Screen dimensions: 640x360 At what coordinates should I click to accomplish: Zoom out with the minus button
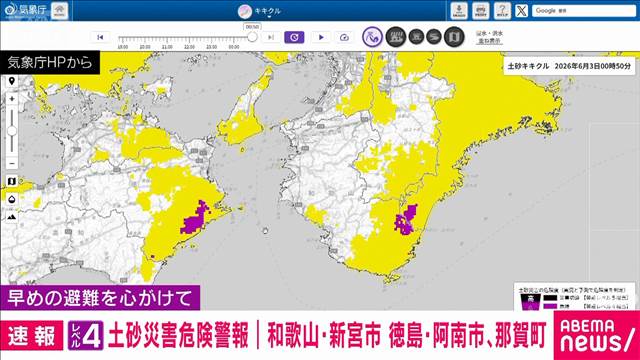(x=12, y=163)
